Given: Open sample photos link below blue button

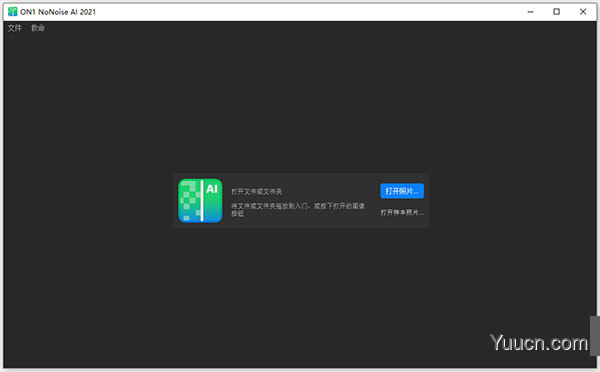Looking at the screenshot, I should click(402, 212).
